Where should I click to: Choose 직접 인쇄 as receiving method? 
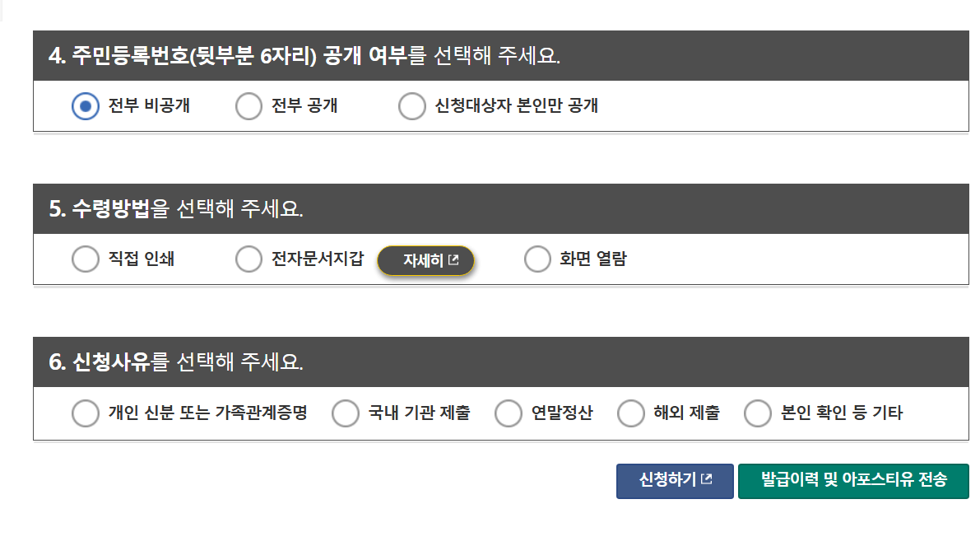[85, 259]
